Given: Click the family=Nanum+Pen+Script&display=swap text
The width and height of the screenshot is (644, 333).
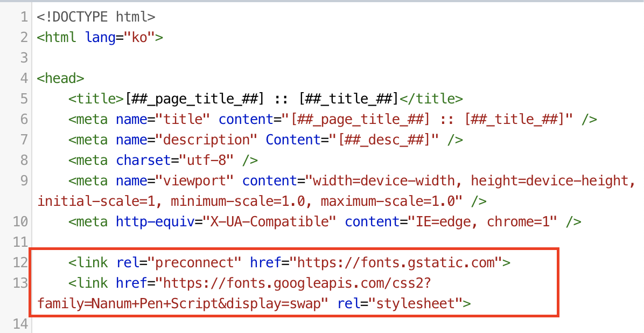Looking at the screenshot, I should click(x=179, y=303).
